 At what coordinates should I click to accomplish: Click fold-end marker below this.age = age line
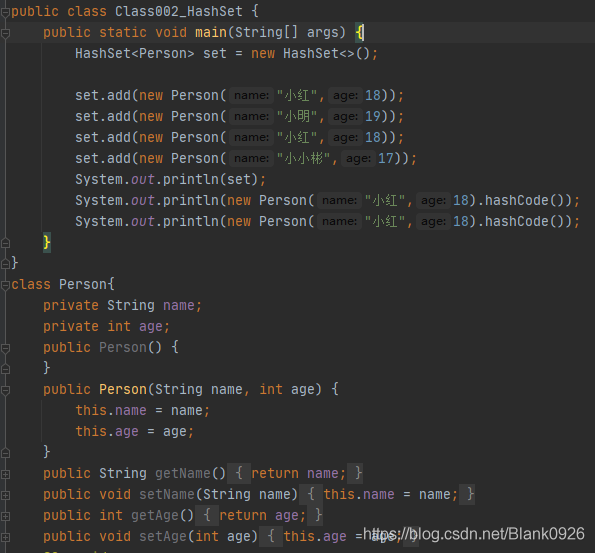pos(5,453)
